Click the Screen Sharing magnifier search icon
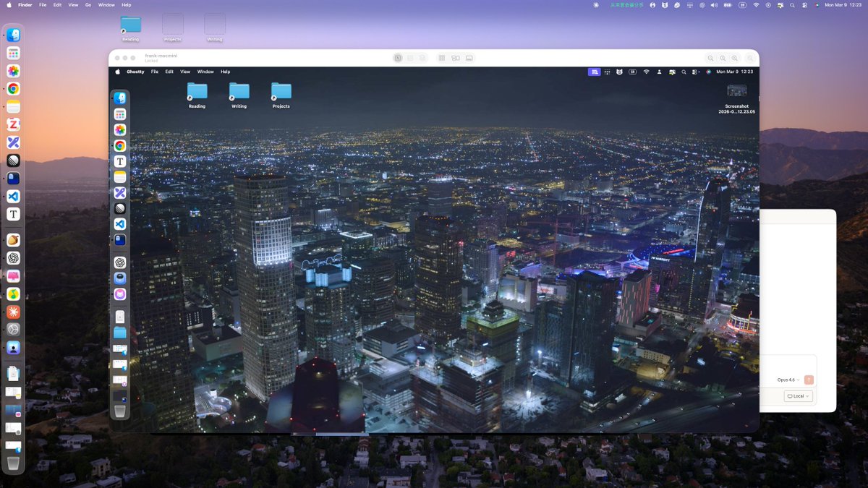 click(x=750, y=58)
